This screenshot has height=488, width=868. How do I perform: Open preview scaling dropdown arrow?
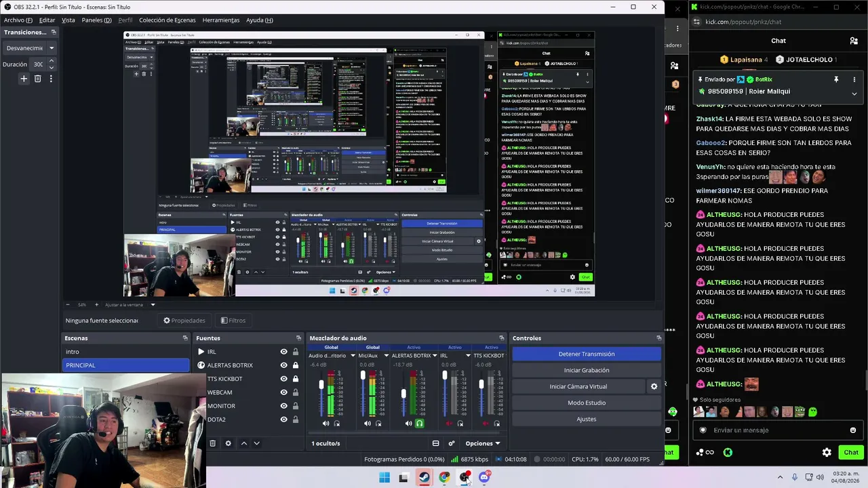coord(153,305)
